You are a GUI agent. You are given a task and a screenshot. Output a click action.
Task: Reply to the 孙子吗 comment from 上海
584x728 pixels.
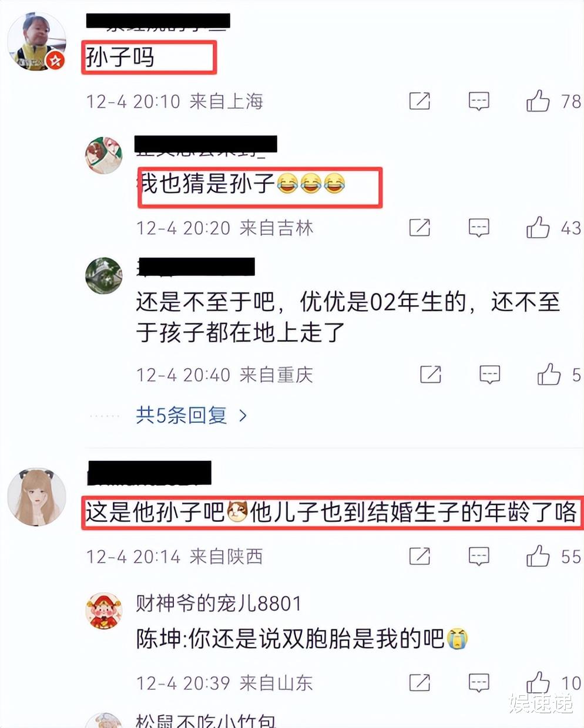(x=479, y=101)
